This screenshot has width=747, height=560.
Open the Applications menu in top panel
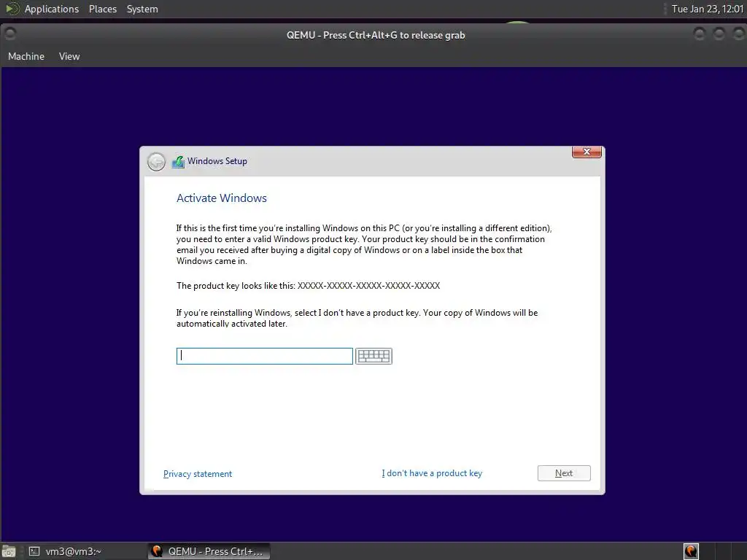click(x=52, y=9)
